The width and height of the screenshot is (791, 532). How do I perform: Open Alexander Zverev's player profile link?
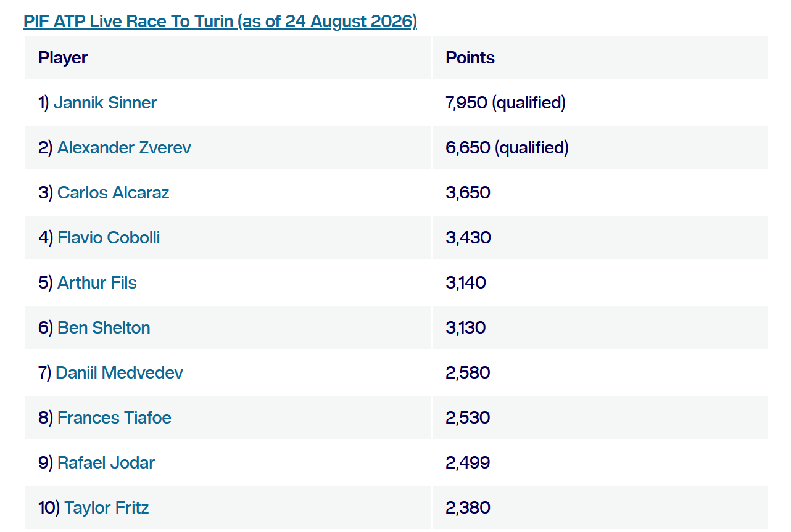coord(124,147)
